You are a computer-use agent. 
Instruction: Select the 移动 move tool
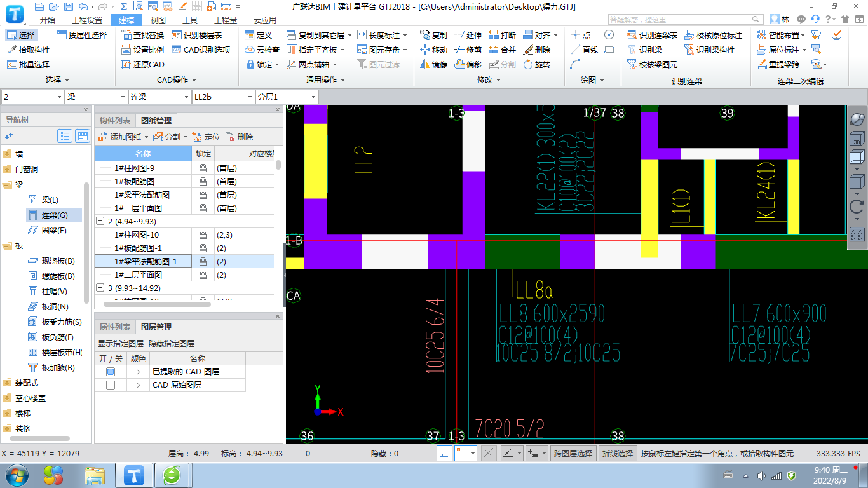434,50
